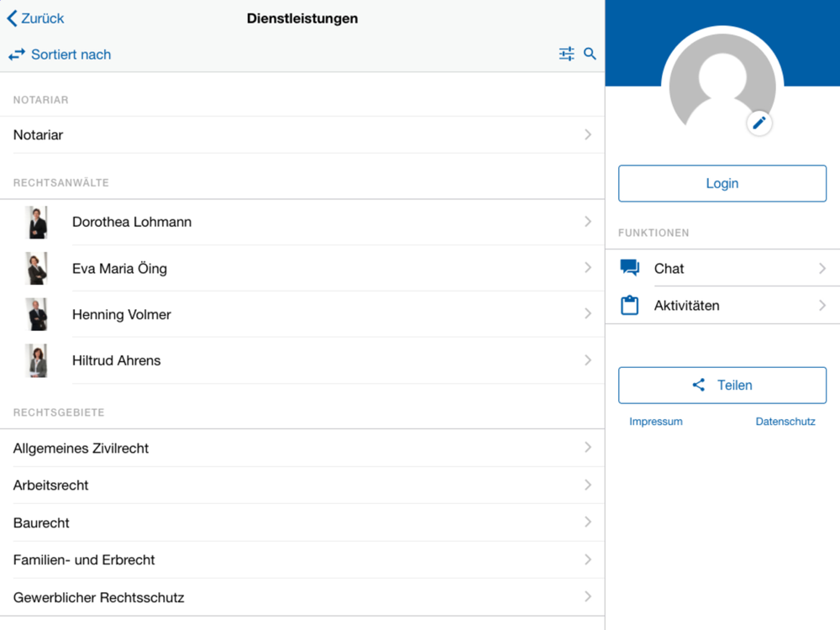Click the grey profile avatar placeholder

click(x=722, y=81)
